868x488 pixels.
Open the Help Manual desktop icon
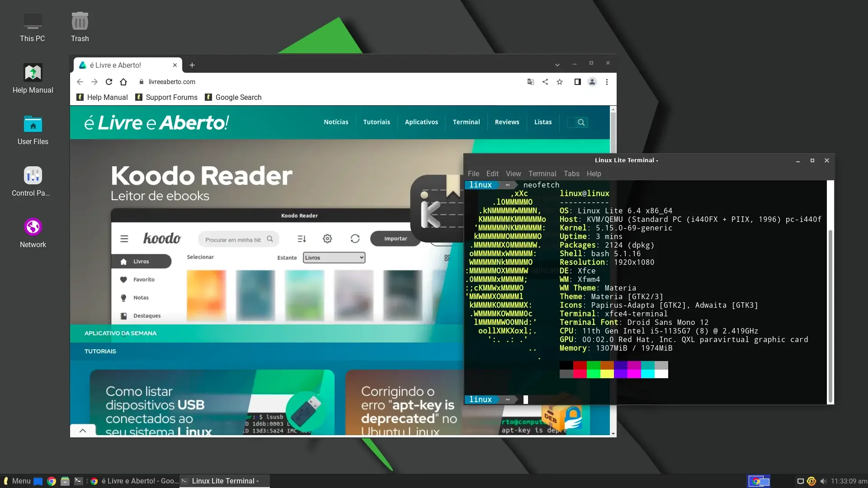[33, 79]
